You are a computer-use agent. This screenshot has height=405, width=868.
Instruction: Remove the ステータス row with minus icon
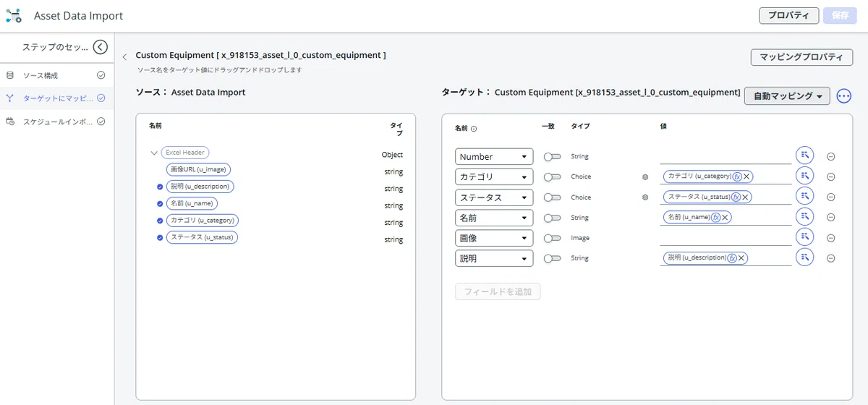pyautogui.click(x=831, y=197)
